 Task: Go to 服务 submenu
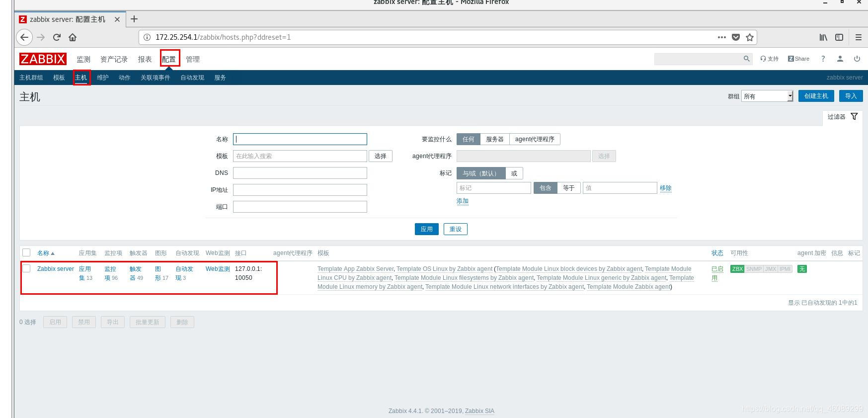[220, 78]
